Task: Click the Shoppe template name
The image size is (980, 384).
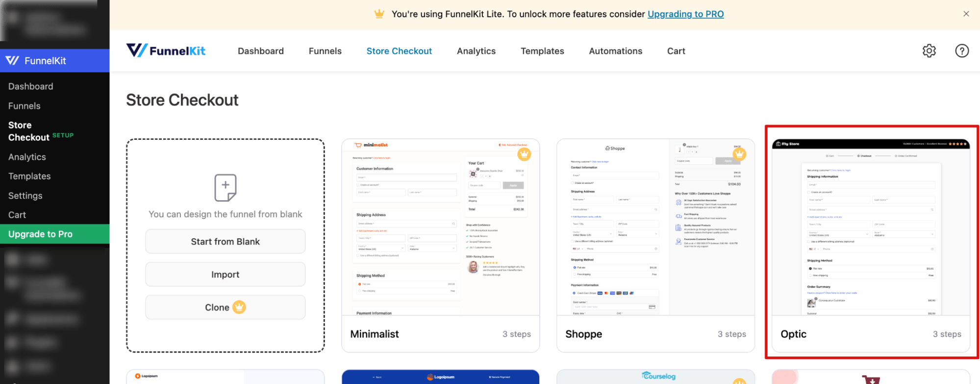Action: (583, 334)
